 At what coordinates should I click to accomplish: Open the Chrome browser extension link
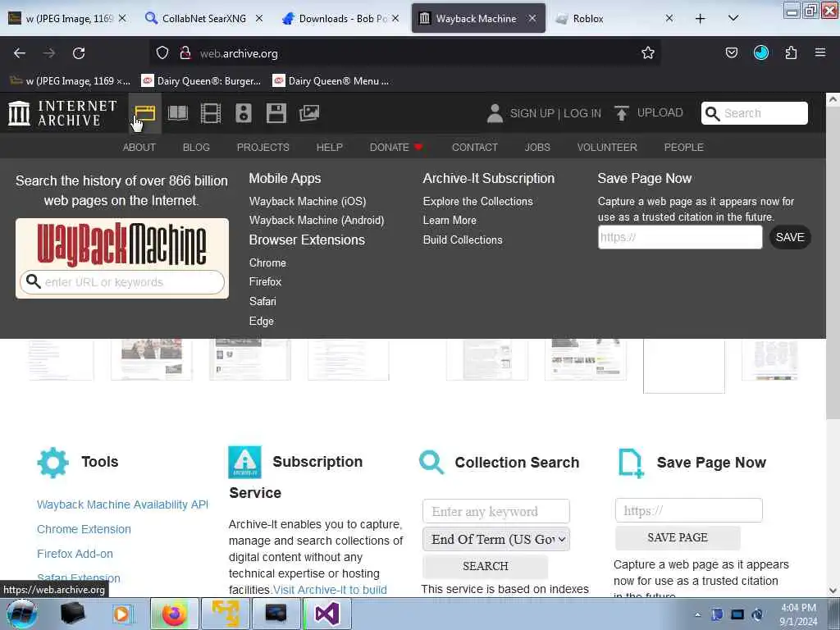pyautogui.click(x=267, y=263)
